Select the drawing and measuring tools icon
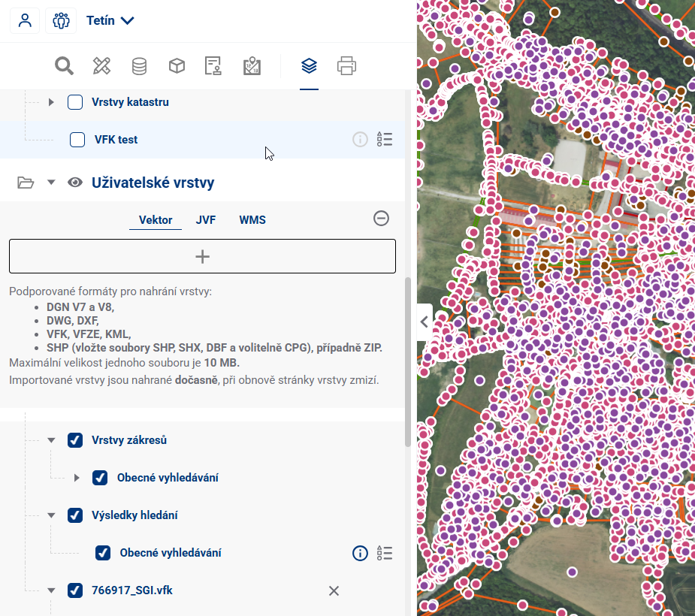This screenshot has width=695, height=616. (101, 66)
